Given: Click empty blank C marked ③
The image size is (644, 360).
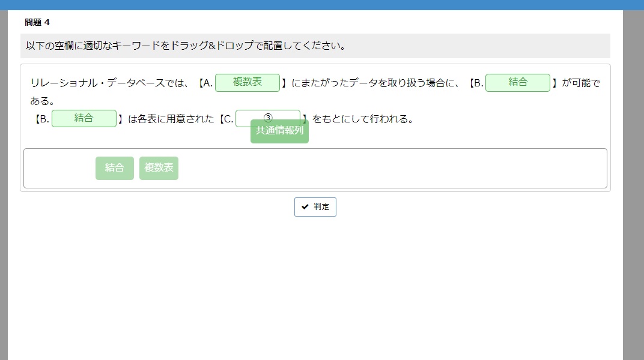Looking at the screenshot, I should point(268,115).
